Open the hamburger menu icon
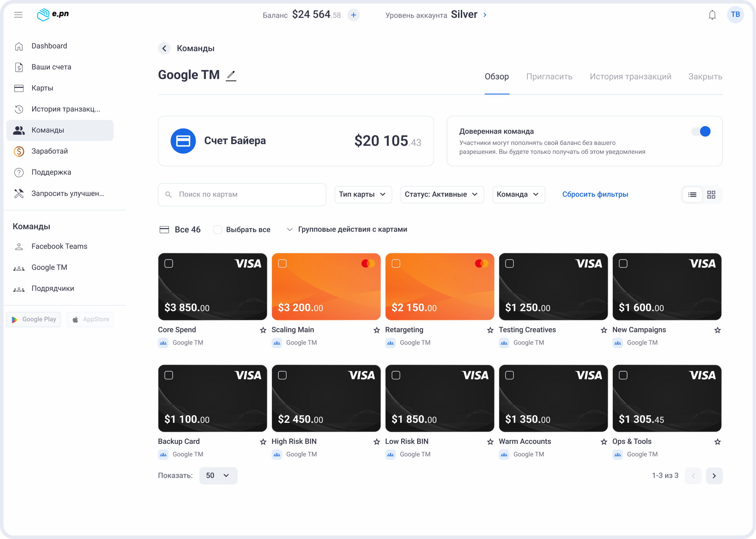Viewport: 756px width, 539px height. (18, 14)
